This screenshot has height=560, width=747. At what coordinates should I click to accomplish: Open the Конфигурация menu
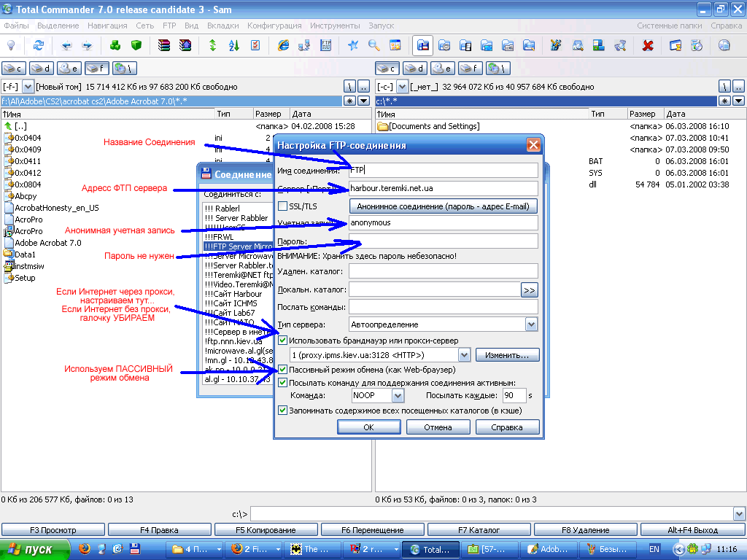[x=274, y=26]
